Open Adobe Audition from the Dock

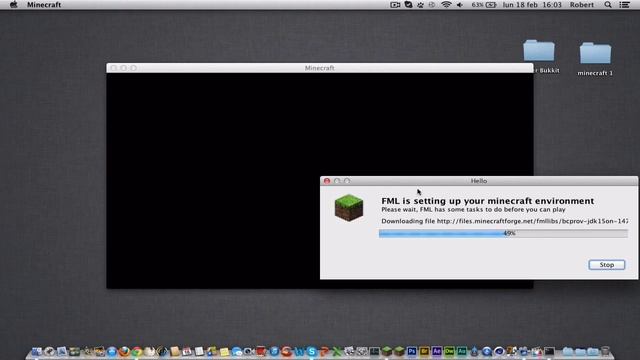(x=462, y=351)
